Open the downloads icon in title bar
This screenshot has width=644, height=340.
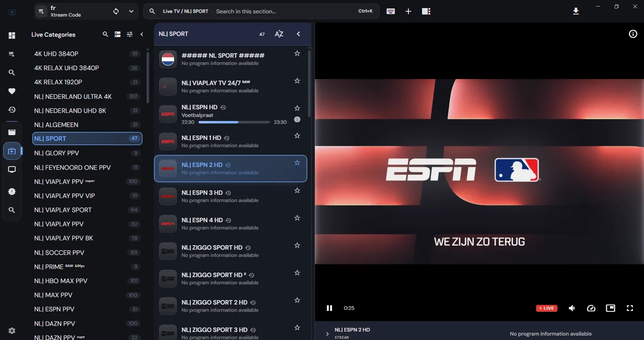[576, 11]
